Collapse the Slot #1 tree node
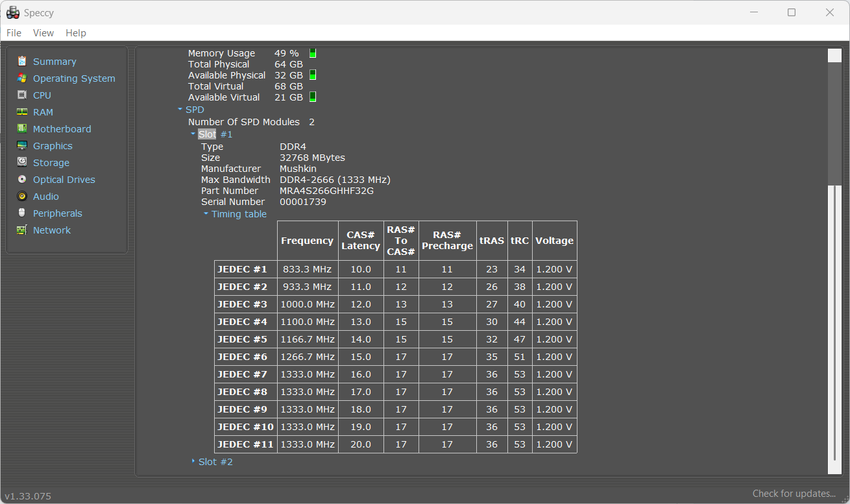 (193, 134)
